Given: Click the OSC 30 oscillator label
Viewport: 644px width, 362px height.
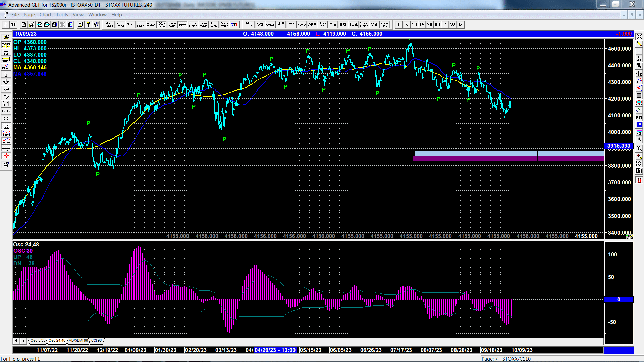Looking at the screenshot, I should (23, 251).
